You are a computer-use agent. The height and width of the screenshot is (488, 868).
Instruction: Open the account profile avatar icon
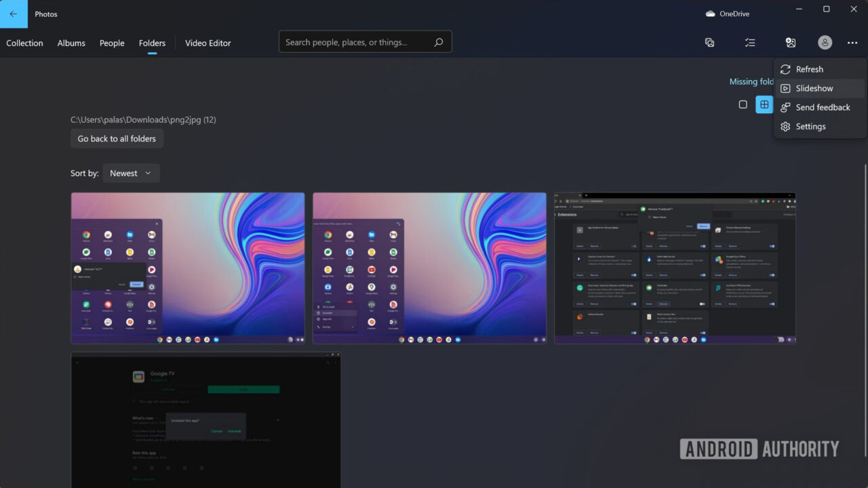(825, 42)
